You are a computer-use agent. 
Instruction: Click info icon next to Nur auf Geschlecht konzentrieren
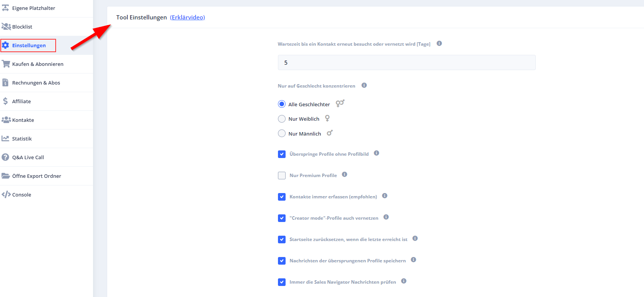tap(364, 85)
